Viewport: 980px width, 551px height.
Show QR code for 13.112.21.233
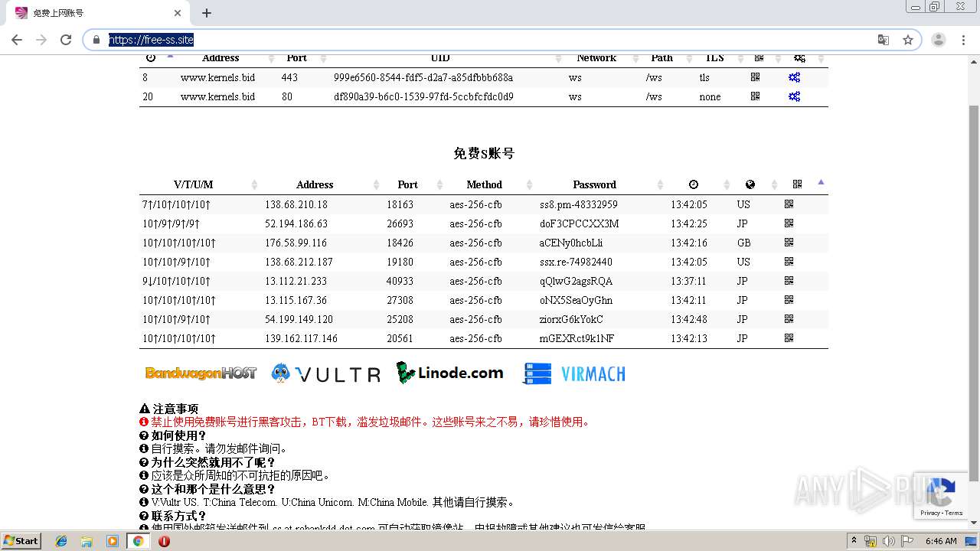coord(789,281)
